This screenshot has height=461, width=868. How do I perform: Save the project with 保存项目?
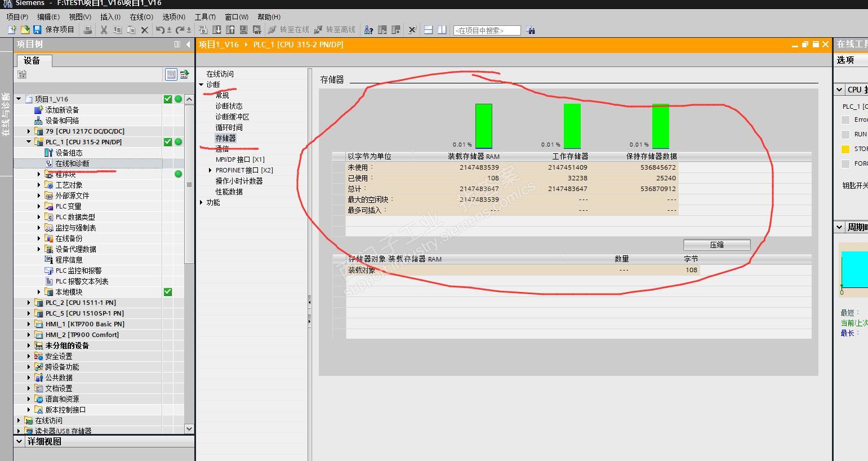(x=54, y=30)
